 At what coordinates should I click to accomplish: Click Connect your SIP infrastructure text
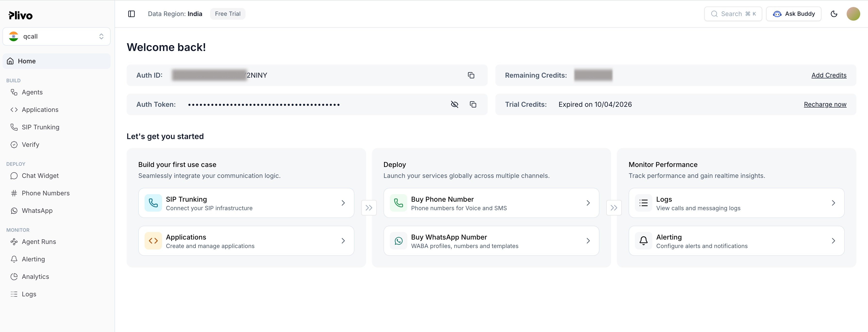[209, 208]
